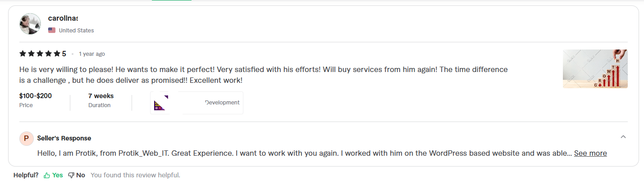Screen dimensions: 644x185
Task: Click the Seller's Response heading
Action: (x=64, y=138)
